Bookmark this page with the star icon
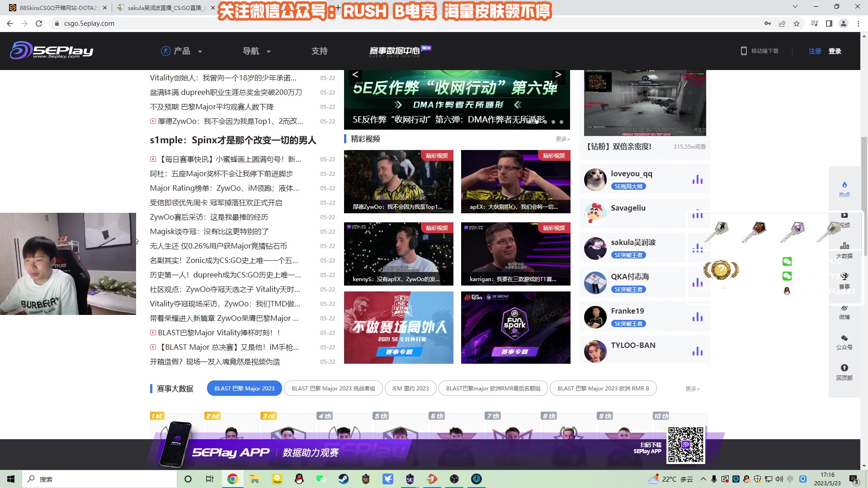Viewport: 868px width, 488px height. (x=797, y=23)
